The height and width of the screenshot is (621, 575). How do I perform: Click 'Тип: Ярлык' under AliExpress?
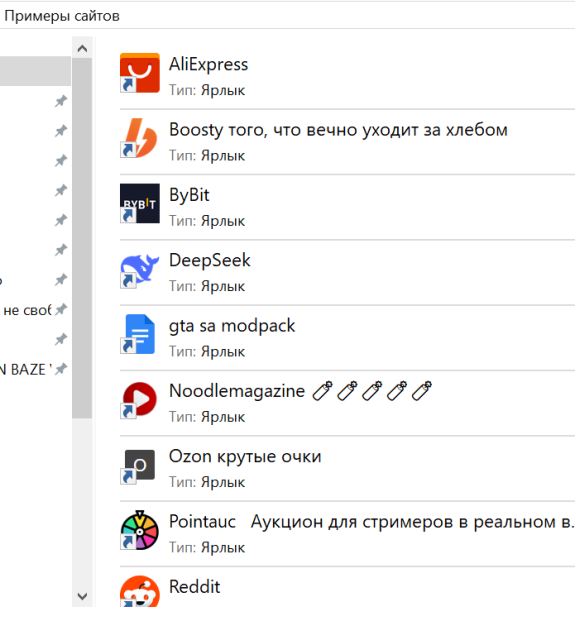click(x=207, y=90)
